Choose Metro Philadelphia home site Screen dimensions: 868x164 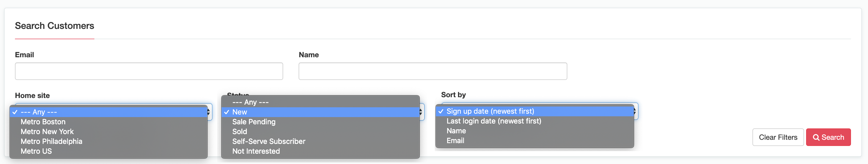pyautogui.click(x=109, y=142)
